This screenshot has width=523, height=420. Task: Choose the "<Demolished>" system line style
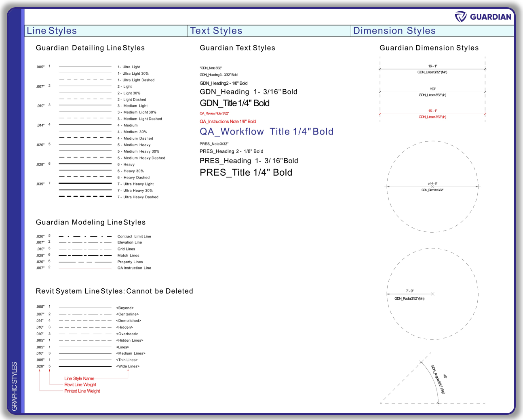click(129, 321)
